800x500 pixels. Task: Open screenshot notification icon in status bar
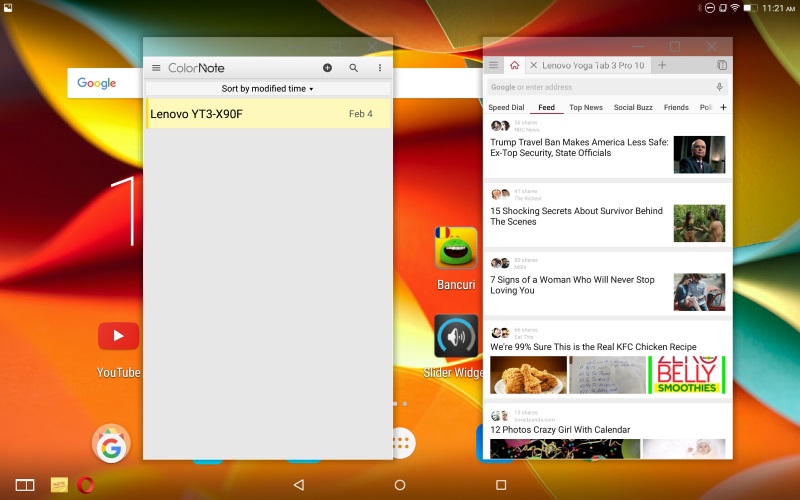[8, 7]
